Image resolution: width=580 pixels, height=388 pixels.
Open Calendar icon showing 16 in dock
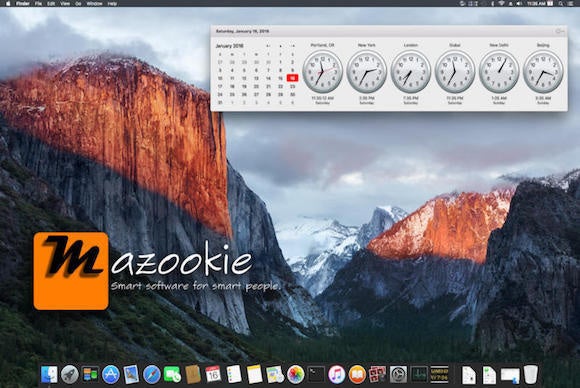point(213,374)
